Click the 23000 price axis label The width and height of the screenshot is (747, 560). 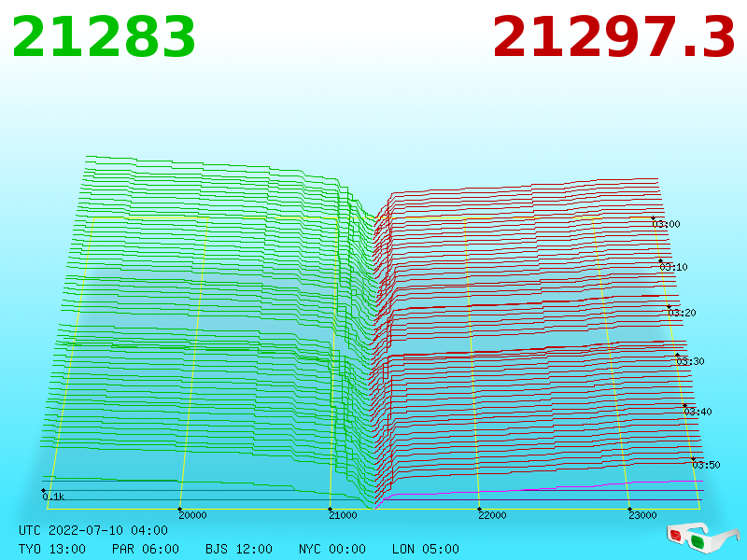tap(642, 515)
